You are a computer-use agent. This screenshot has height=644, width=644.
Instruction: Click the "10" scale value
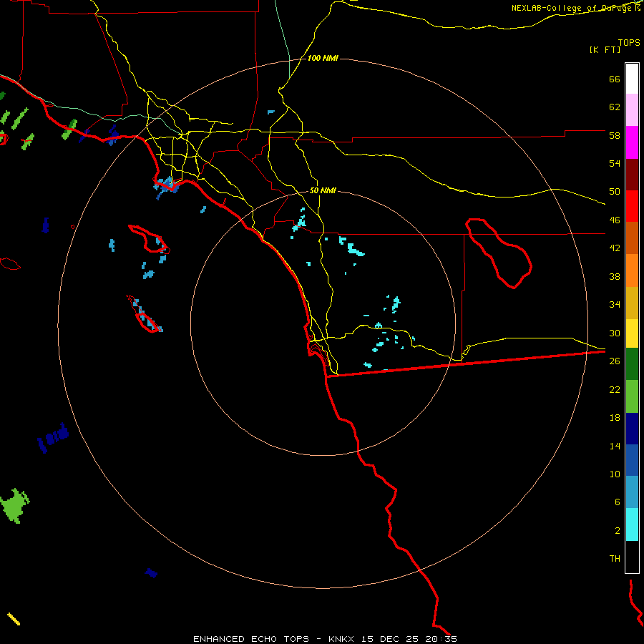pyautogui.click(x=615, y=474)
